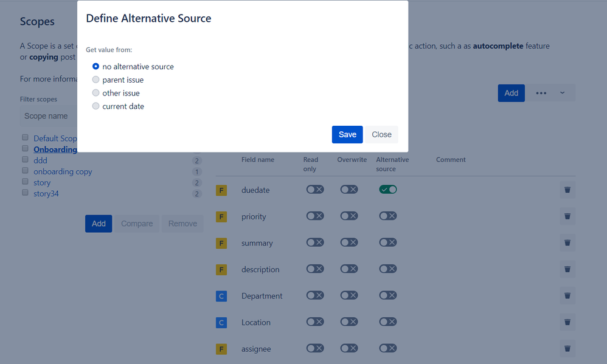Screen dimensions: 607x364
Task: Close the Define Alternative Source dialog
Action: (x=381, y=134)
